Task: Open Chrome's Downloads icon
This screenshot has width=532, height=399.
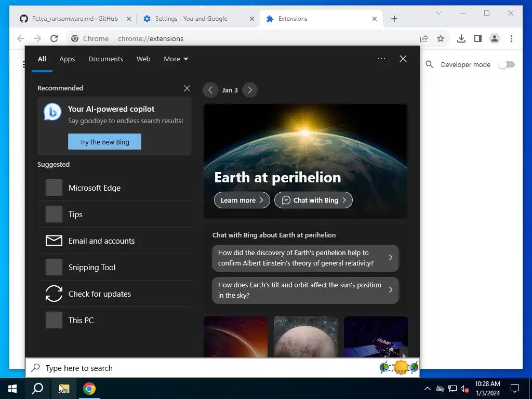Action: (461, 38)
